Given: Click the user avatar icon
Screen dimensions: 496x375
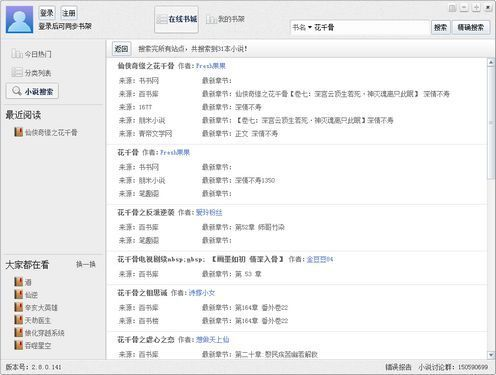Looking at the screenshot, I should [19, 20].
